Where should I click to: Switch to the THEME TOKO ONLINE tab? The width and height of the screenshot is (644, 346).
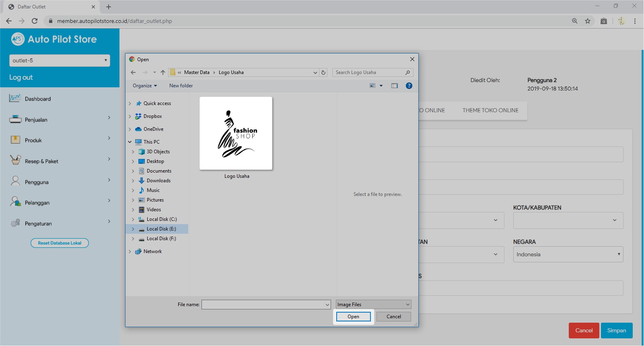point(490,110)
